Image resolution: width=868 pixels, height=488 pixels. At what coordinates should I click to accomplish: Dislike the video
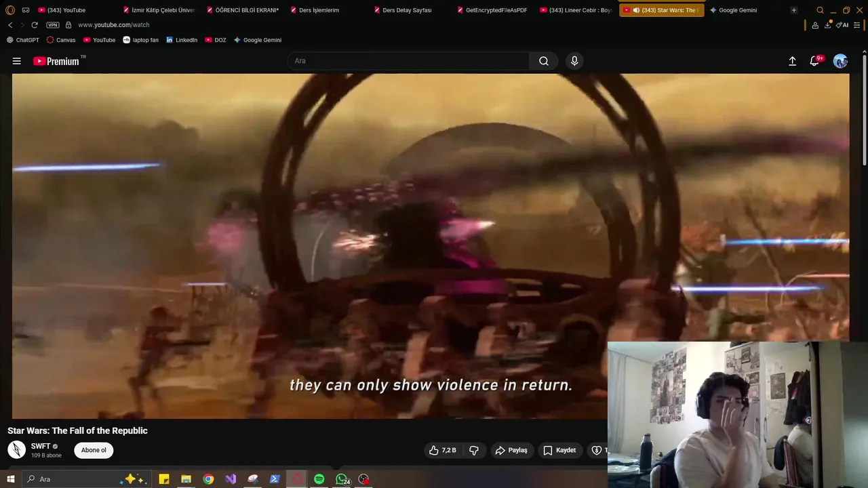pos(474,450)
